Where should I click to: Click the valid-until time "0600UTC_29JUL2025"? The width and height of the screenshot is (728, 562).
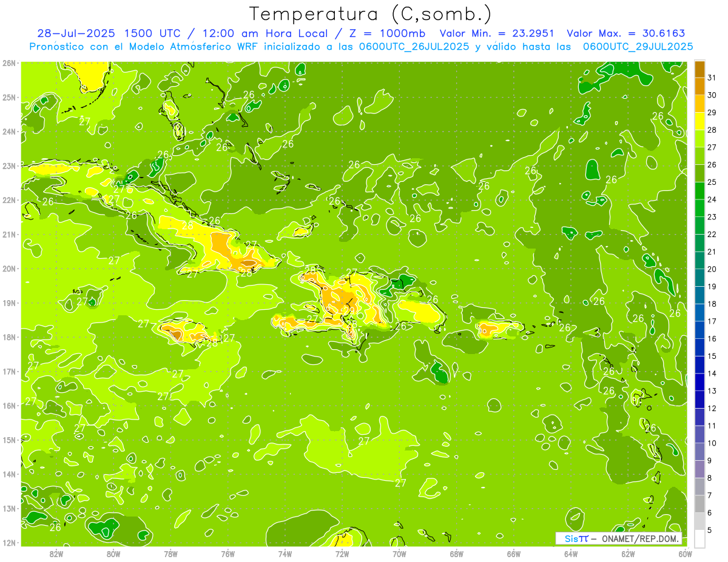click(638, 46)
